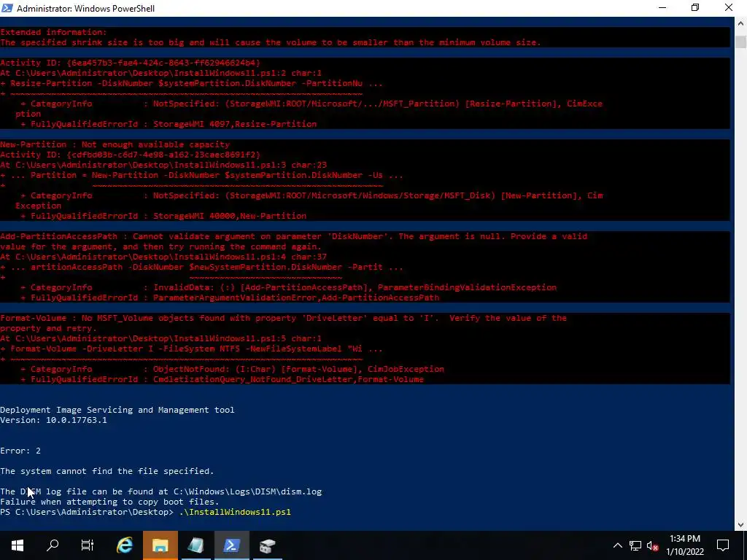Click the 'Extended information:' line

click(53, 32)
